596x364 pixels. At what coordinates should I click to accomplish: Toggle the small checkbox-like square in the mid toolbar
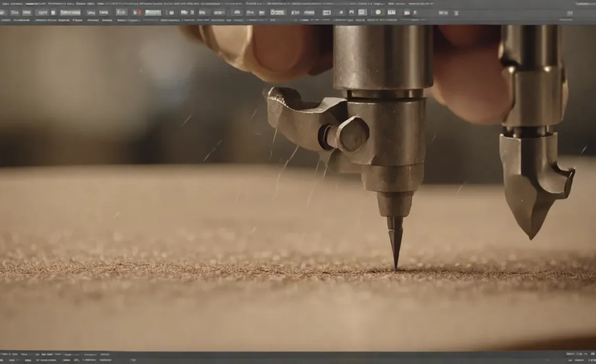[192, 12]
